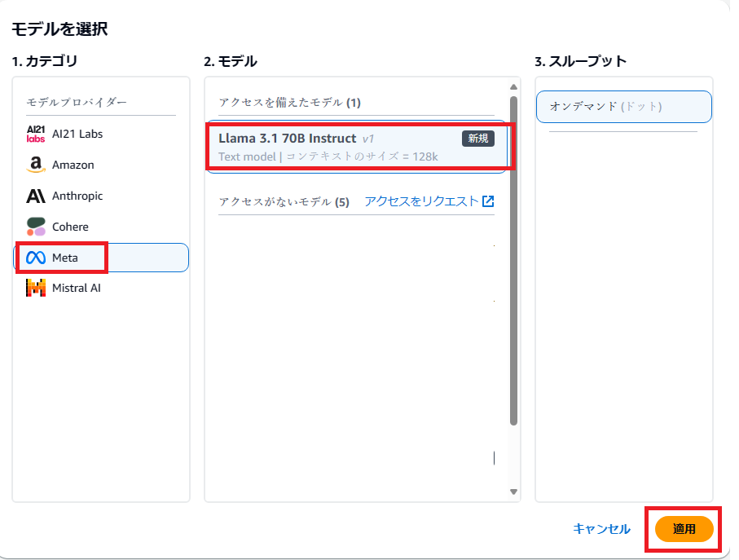Select the オンデマンド throughput option
Image resolution: width=739 pixels, height=560 pixels.
[x=624, y=107]
